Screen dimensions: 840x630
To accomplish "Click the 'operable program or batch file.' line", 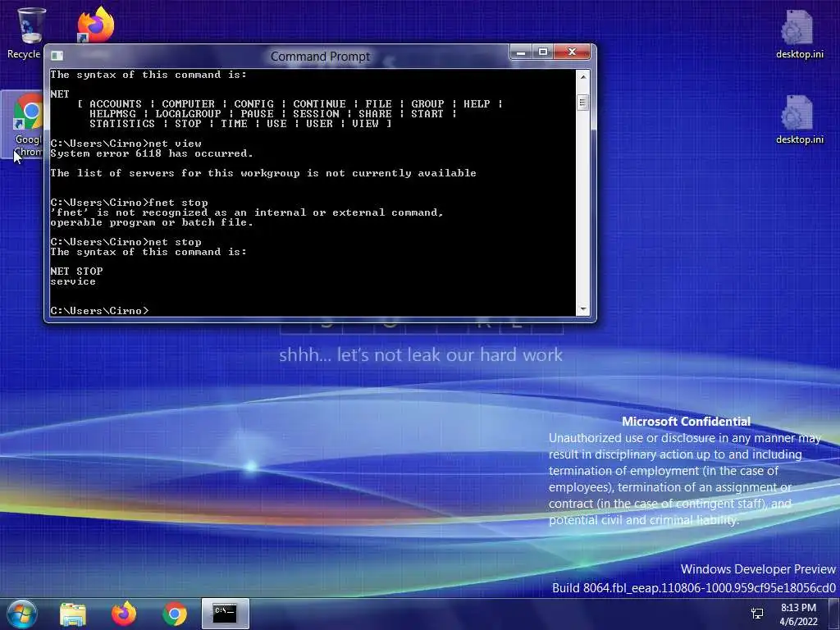I will 151,222.
